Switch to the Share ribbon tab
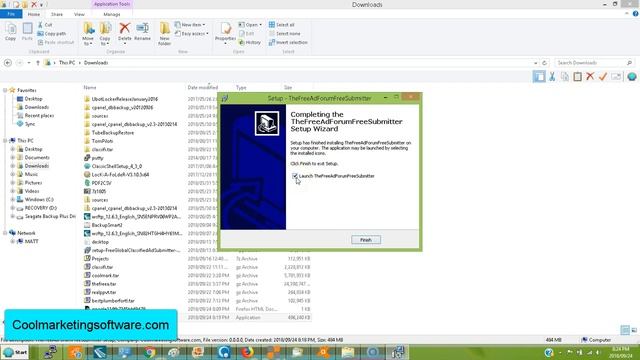Viewport: 640px width, 360px height. coord(57,14)
